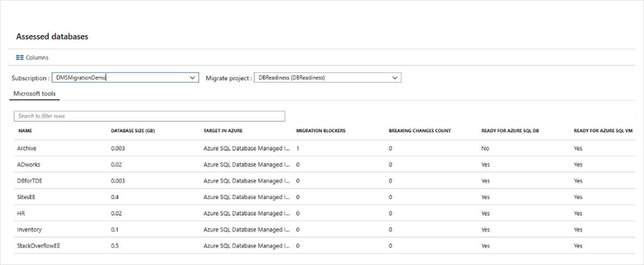This screenshot has height=265, width=644.
Task: Click Inventory database size 0.1
Action: [114, 230]
